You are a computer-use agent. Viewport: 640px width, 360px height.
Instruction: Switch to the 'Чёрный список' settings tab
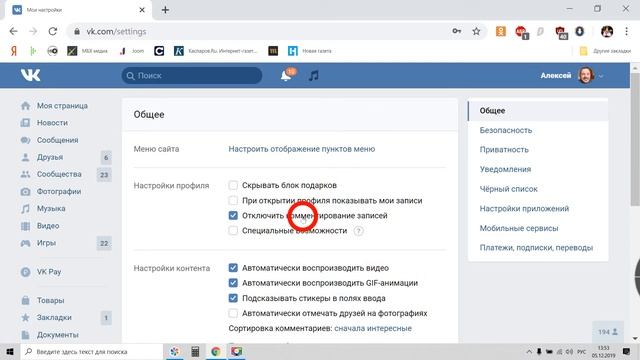(509, 189)
